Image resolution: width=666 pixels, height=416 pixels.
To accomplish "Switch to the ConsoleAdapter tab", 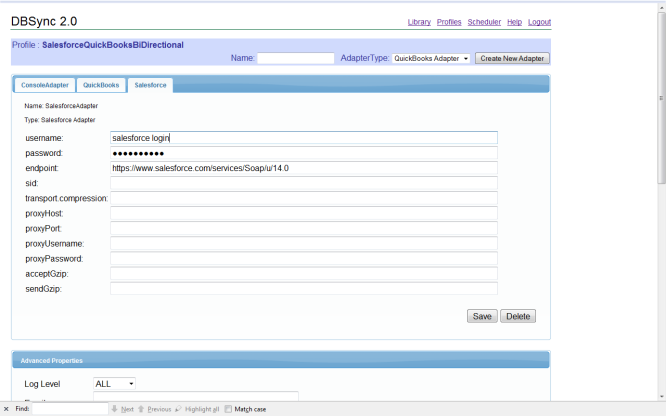I will tap(45, 86).
